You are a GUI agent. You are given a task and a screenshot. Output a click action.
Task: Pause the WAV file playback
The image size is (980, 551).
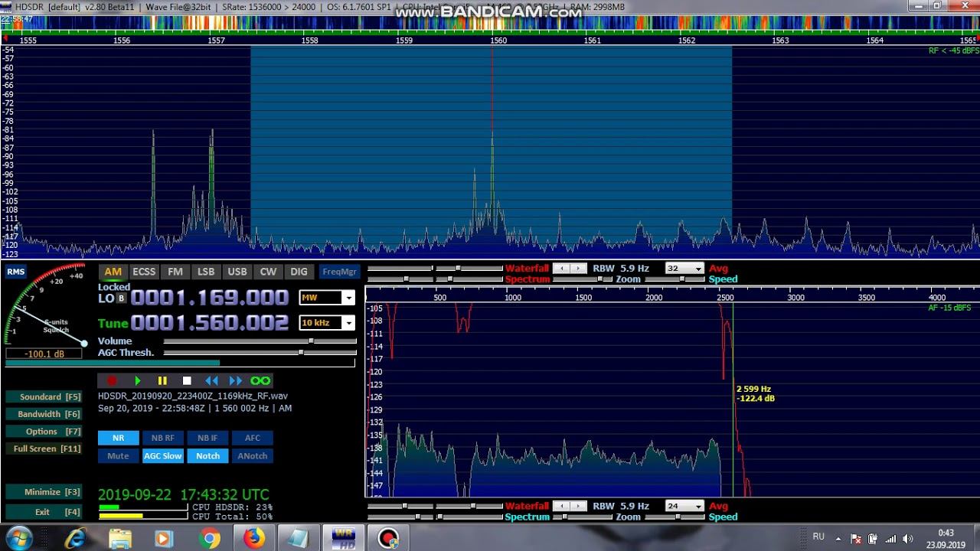162,380
